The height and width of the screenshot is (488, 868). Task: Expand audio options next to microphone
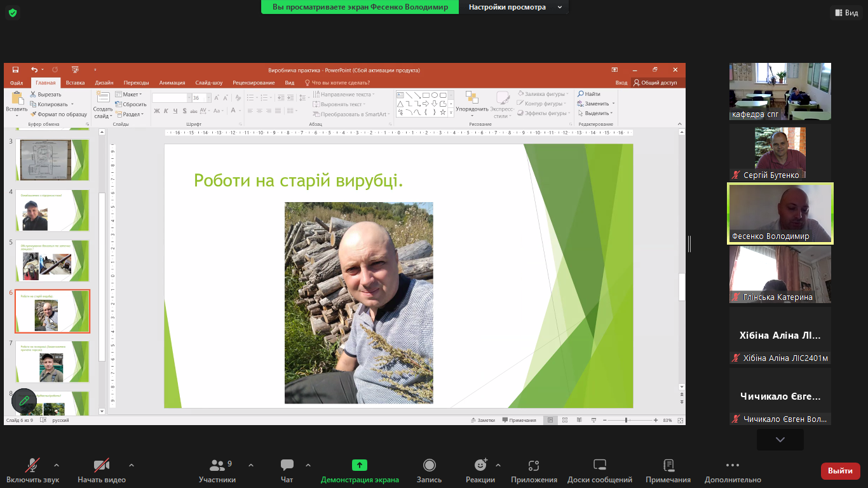57,464
